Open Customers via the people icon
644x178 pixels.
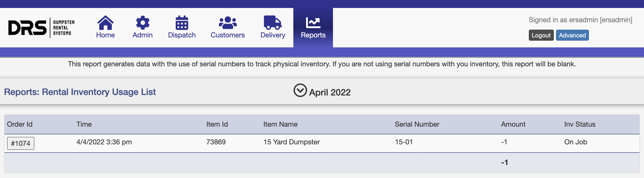point(228,23)
